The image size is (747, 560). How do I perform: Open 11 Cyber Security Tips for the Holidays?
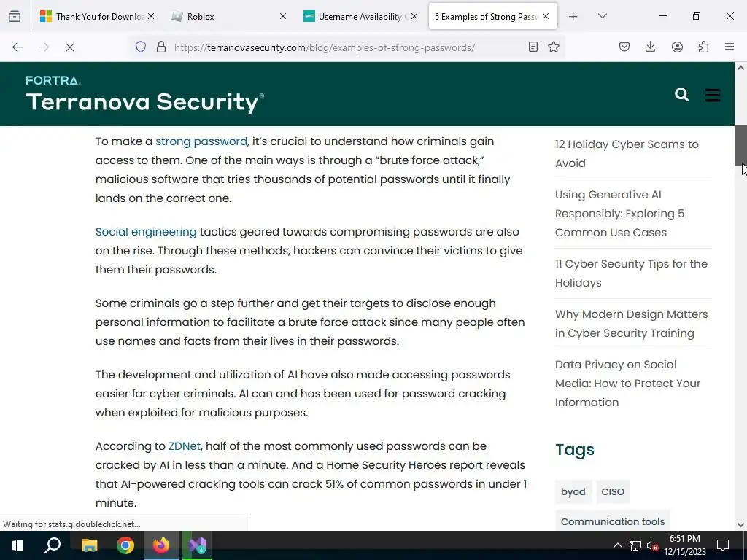pos(631,273)
